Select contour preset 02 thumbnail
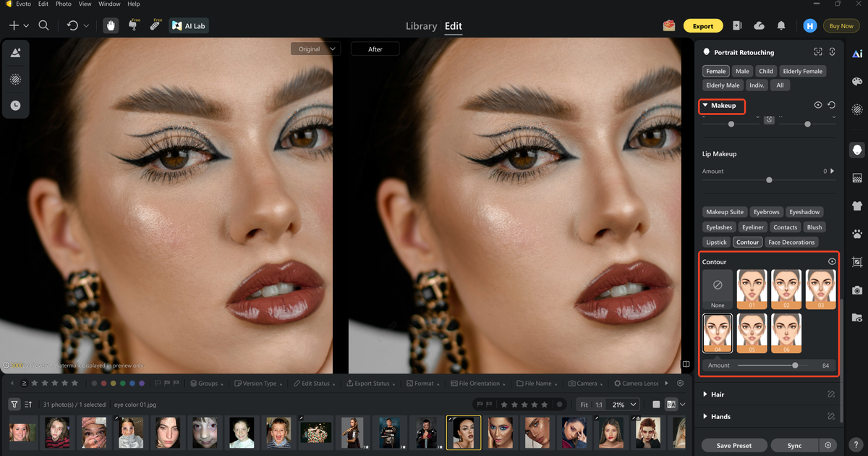868x456 pixels. coord(786,290)
